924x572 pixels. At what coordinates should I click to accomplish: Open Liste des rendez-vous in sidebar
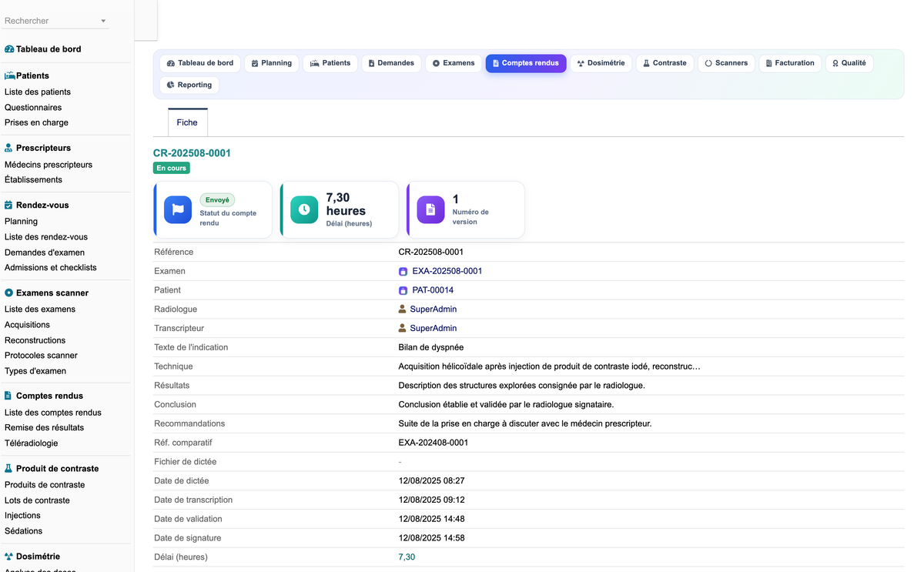point(46,236)
